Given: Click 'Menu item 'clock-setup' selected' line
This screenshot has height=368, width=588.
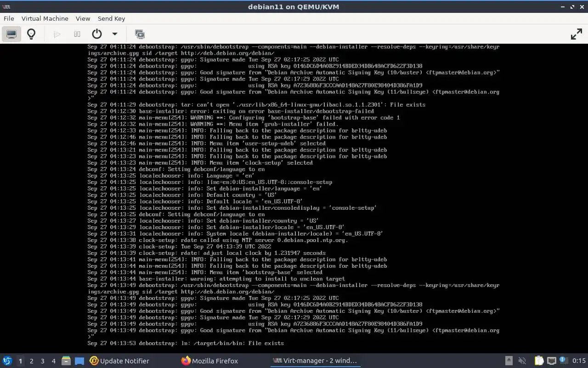Looking at the screenshot, I should click(200, 163).
